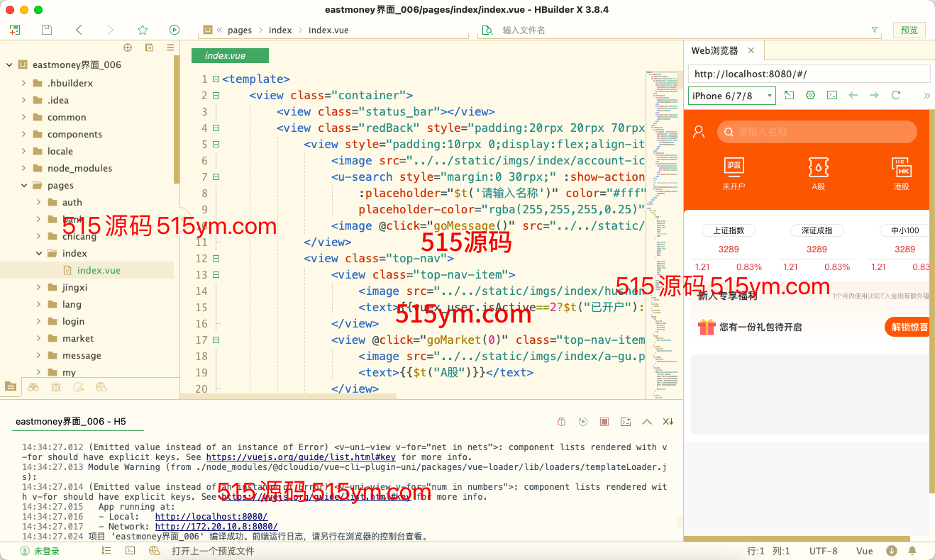The image size is (935, 560).
Task: Click the bookmark star icon
Action: (143, 30)
